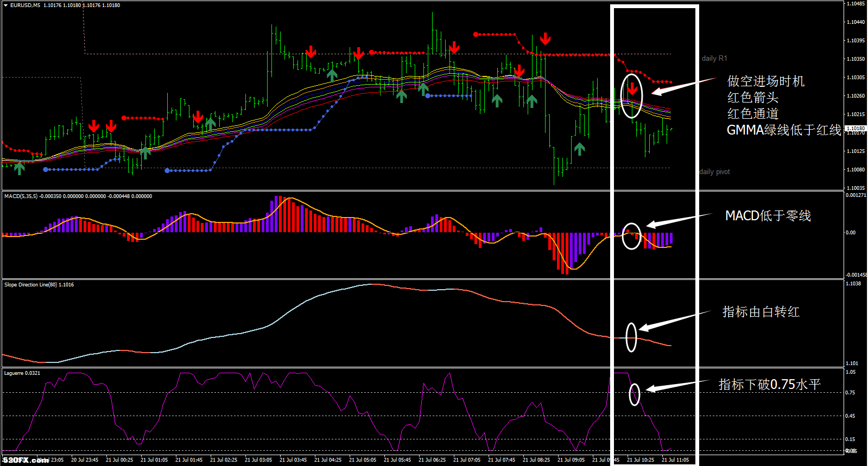Click price axis value 1.10395
The height and width of the screenshot is (466, 868).
(856, 41)
